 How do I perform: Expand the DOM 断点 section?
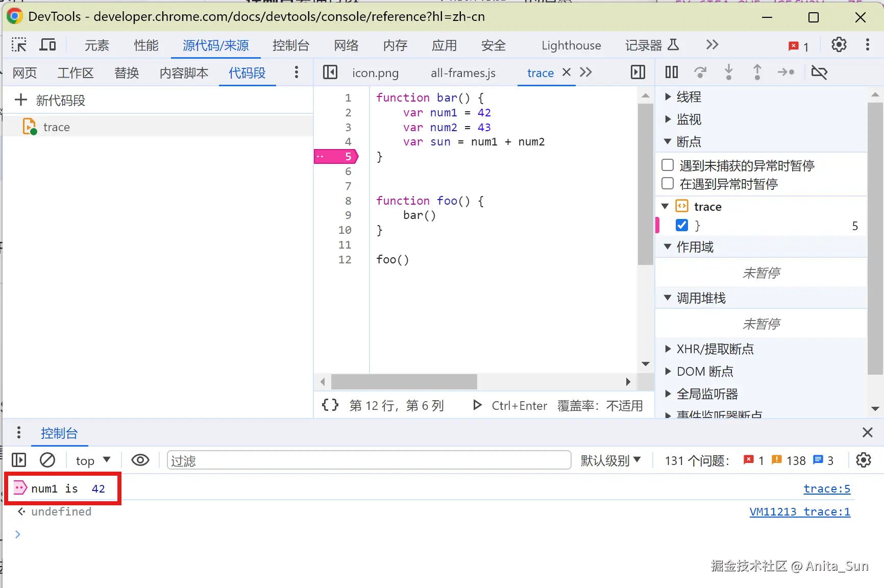coord(668,371)
